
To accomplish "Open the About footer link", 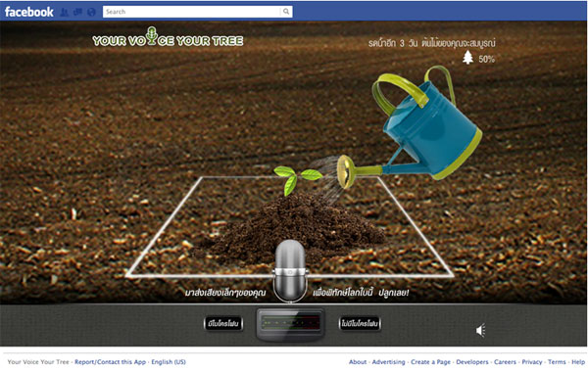I will (x=358, y=362).
